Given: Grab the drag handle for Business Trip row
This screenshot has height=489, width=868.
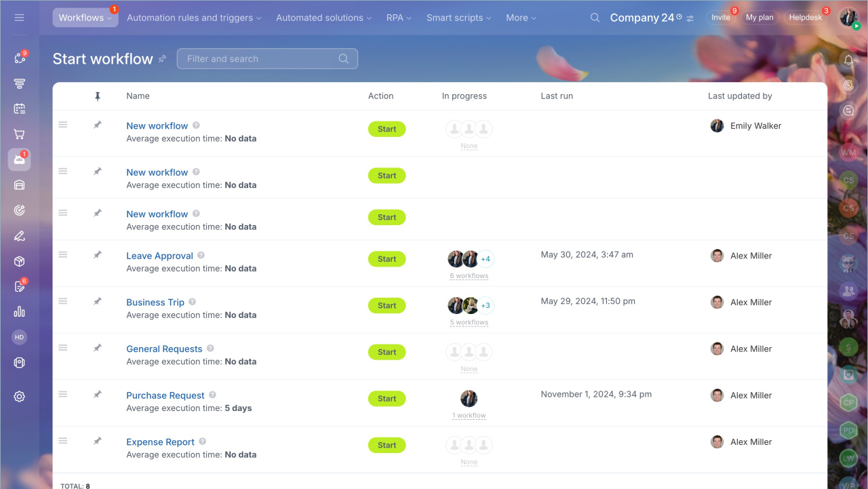Looking at the screenshot, I should tap(63, 301).
